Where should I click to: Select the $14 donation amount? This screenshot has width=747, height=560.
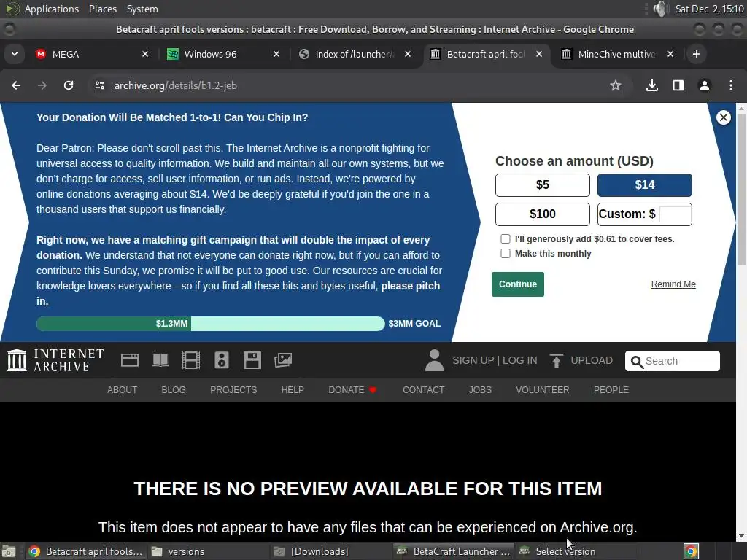645,184
